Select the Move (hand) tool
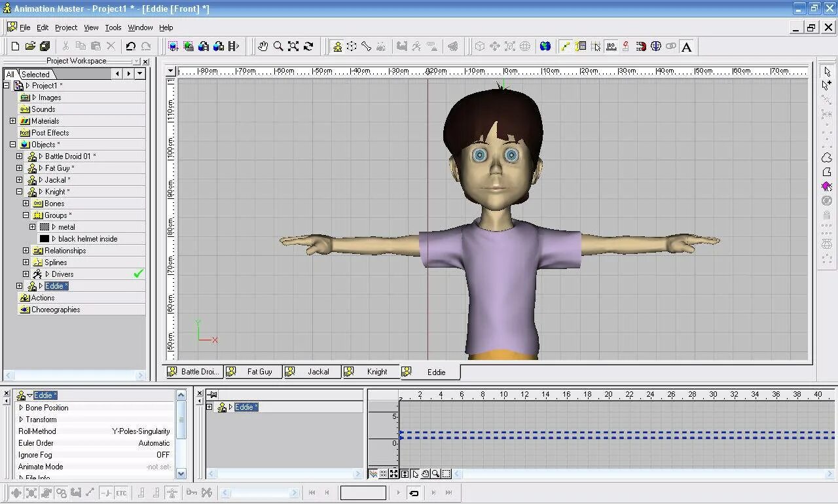This screenshot has height=504, width=838. 263,46
